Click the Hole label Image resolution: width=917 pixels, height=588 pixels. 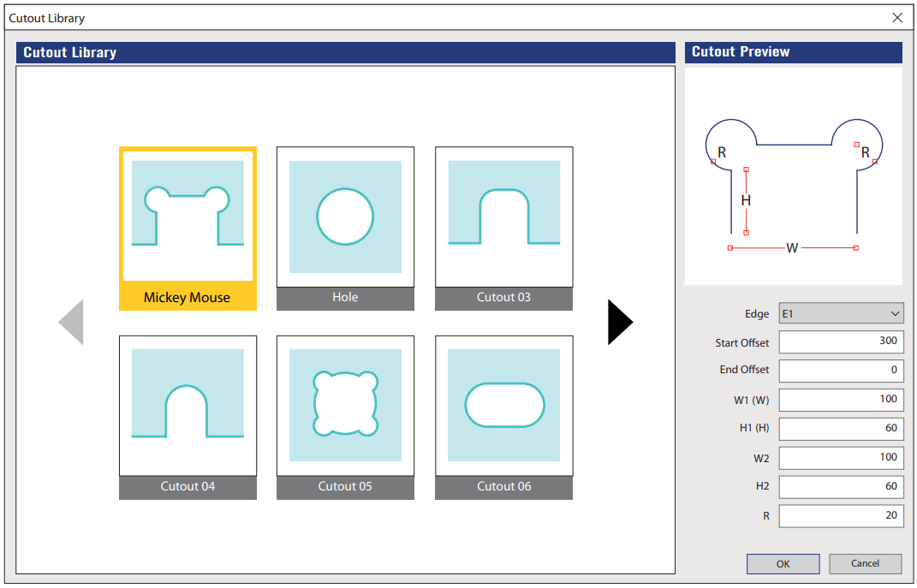pyautogui.click(x=345, y=297)
